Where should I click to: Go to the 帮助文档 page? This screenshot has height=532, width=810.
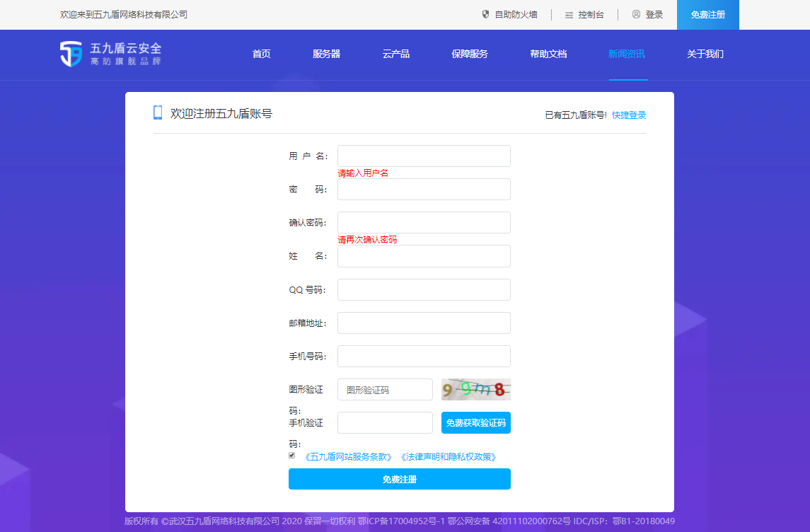click(x=548, y=53)
